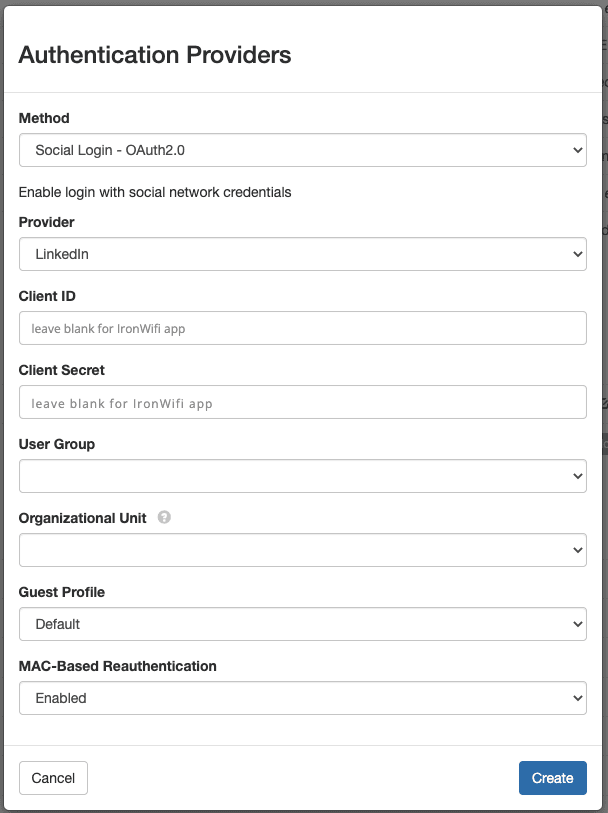Open the empty Organizational Unit dropdown
Image resolution: width=608 pixels, height=813 pixels.
tap(303, 550)
